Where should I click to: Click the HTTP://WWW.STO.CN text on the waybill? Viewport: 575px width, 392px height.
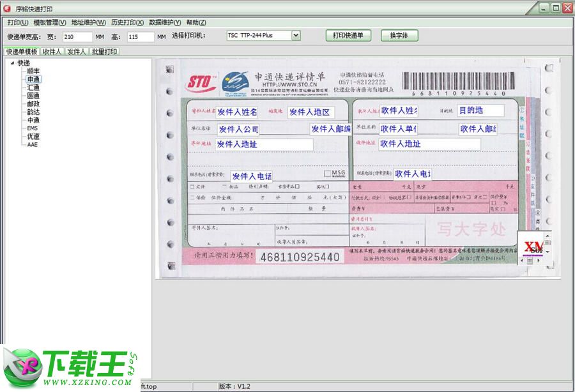(x=289, y=84)
